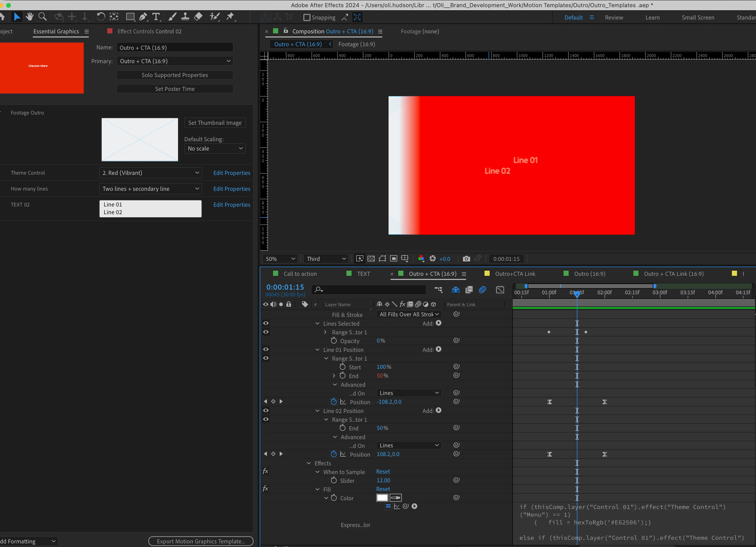
Task: Hide the Lines Selected animator eye
Action: click(x=266, y=323)
